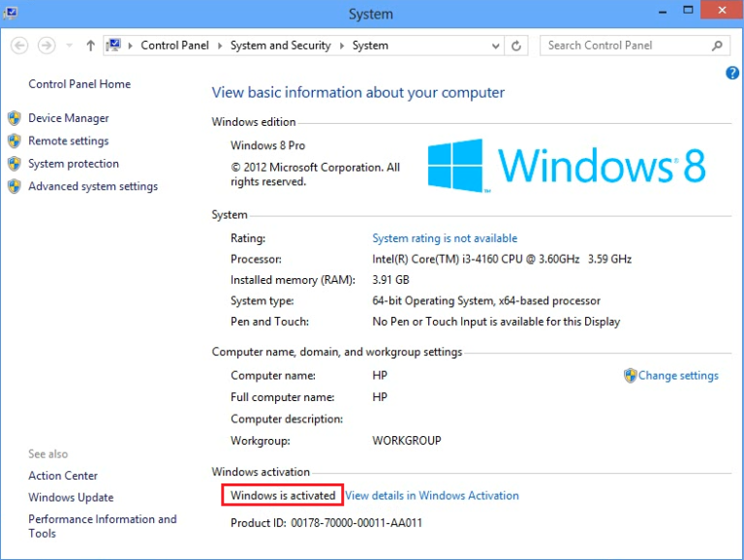The height and width of the screenshot is (560, 744).
Task: Open Windows Update from See also
Action: [71, 498]
